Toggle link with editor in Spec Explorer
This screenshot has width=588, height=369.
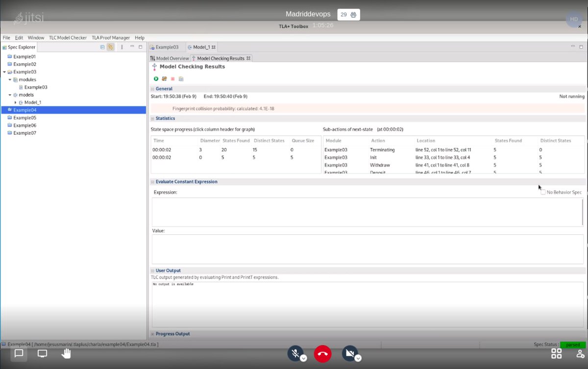(111, 47)
